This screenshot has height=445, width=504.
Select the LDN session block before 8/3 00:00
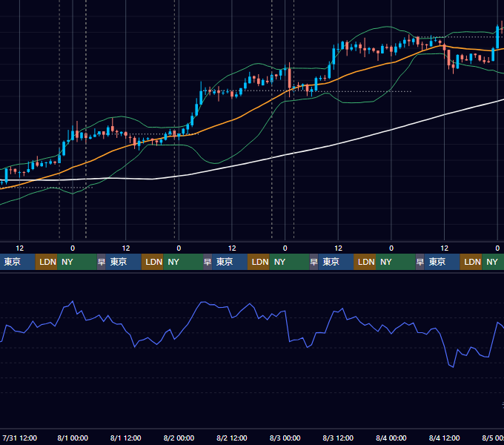point(259,262)
